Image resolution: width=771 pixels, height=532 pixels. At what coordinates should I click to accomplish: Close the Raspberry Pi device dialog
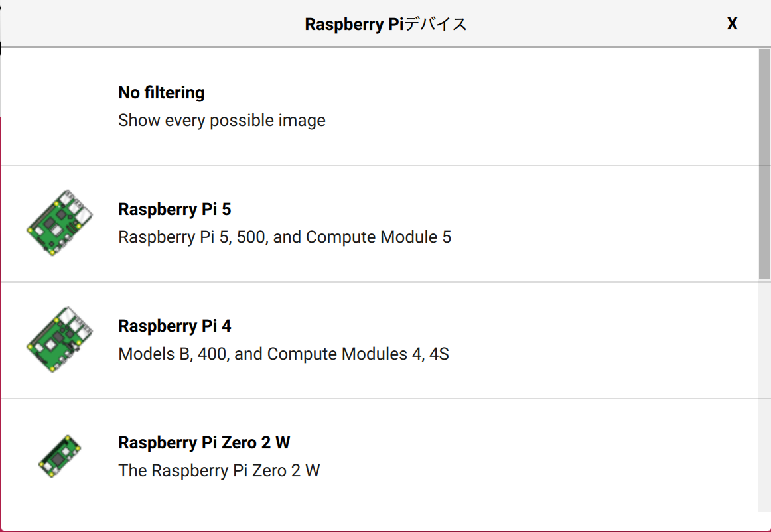(x=732, y=24)
